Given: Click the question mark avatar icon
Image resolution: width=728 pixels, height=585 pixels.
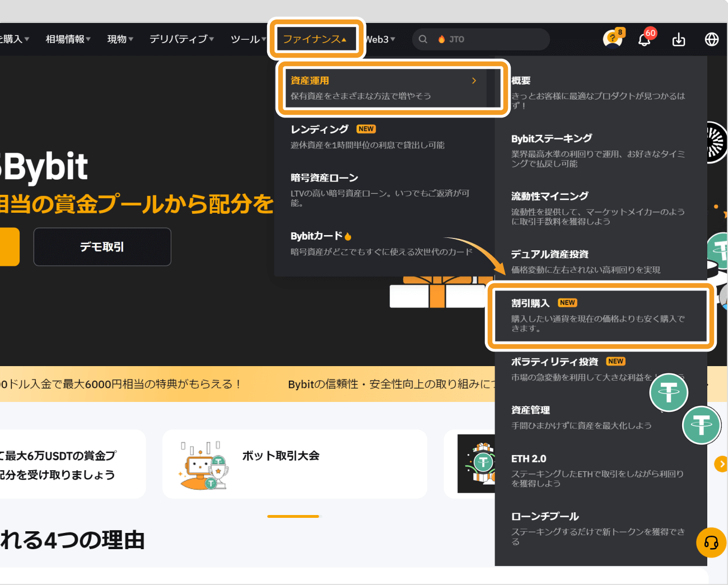Looking at the screenshot, I should point(613,39).
